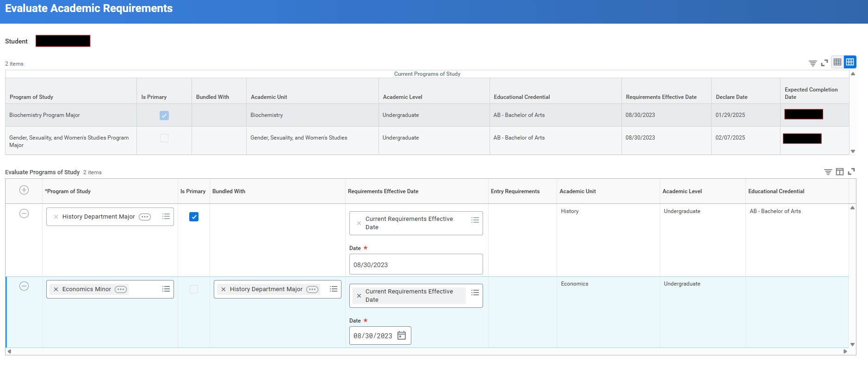Click Is Primary checkbox for Biochemistry Program Major

click(x=164, y=116)
